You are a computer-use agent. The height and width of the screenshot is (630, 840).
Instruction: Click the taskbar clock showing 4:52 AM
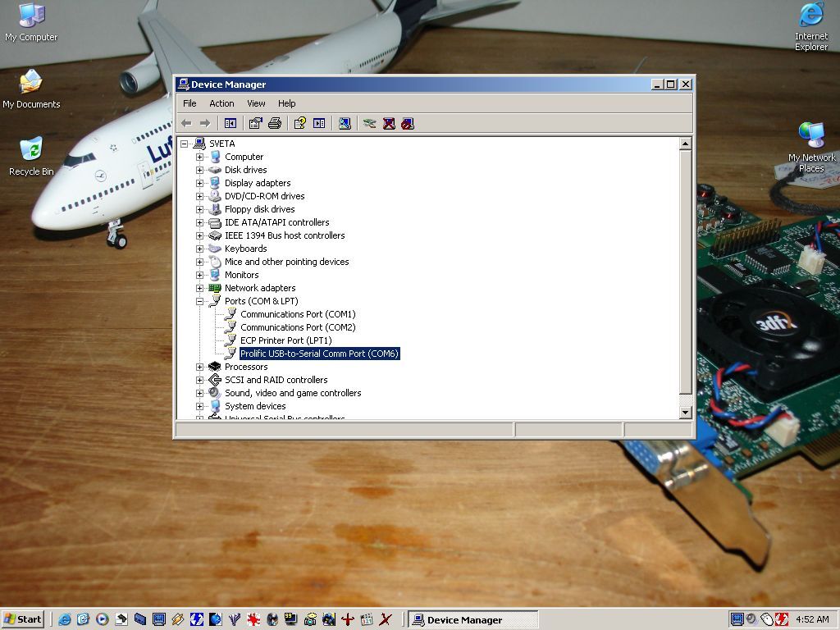pyautogui.click(x=812, y=619)
